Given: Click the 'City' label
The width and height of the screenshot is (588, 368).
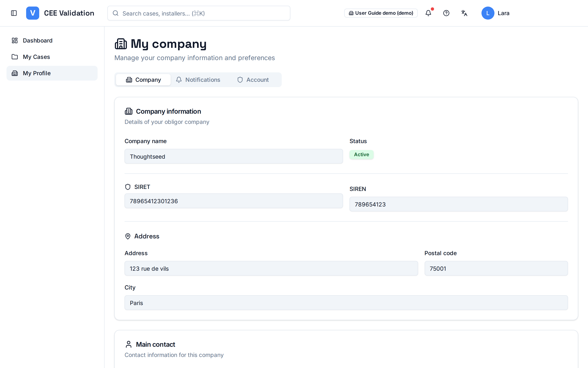Looking at the screenshot, I should tap(130, 287).
